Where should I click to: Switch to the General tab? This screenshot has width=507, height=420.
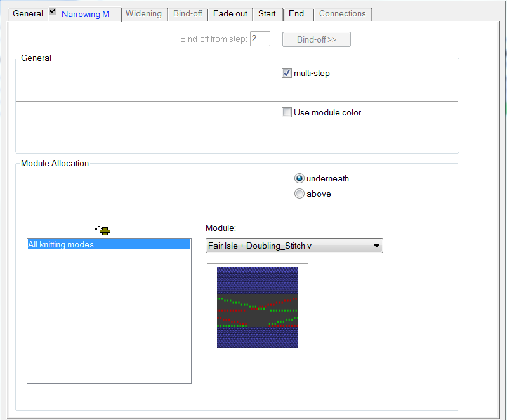(28, 14)
